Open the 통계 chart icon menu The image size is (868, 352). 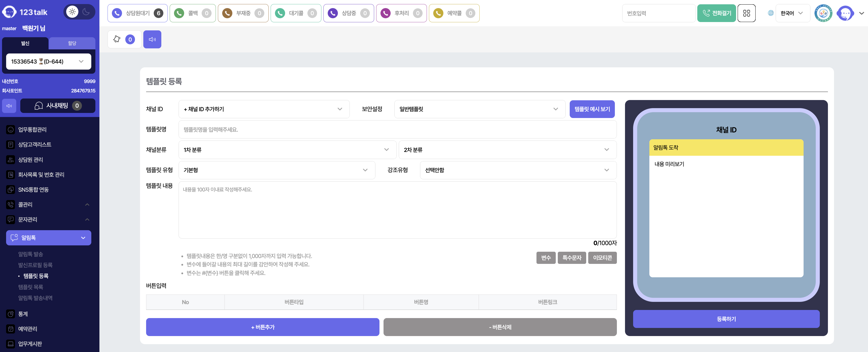(x=11, y=314)
